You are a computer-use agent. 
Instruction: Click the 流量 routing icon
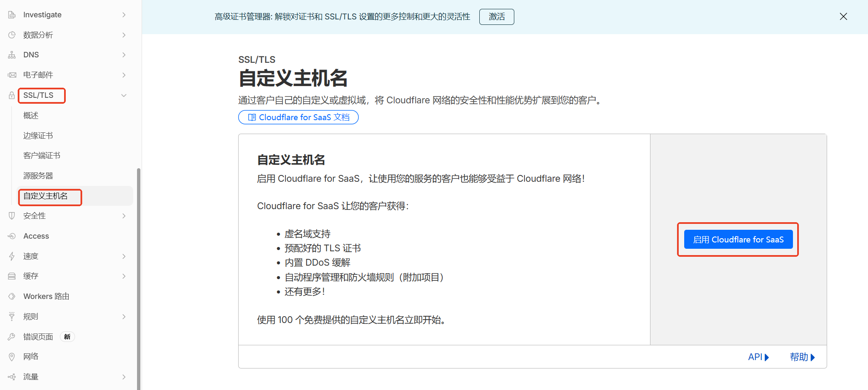coord(12,377)
